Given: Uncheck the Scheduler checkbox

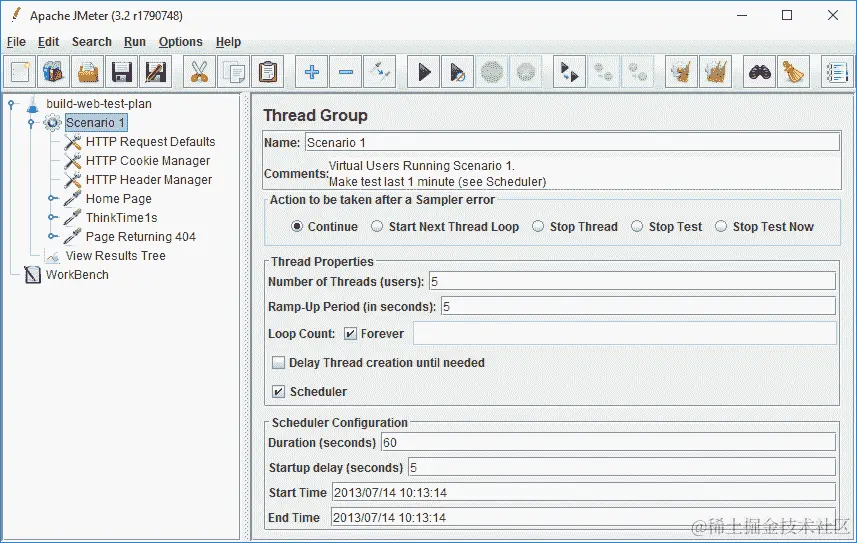Looking at the screenshot, I should pyautogui.click(x=279, y=392).
